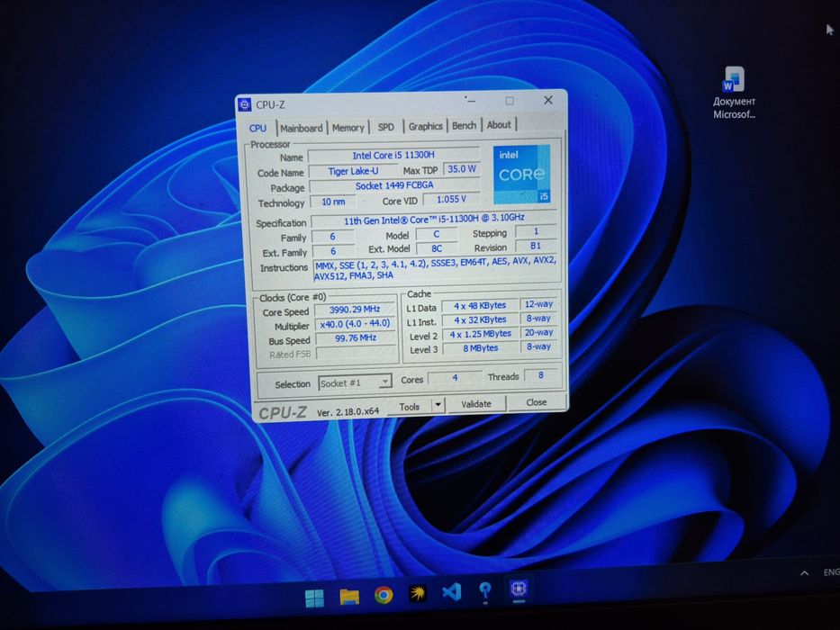Click the Bus Speed value 99.76 MHz
Screen dimensions: 840x630
click(356, 338)
